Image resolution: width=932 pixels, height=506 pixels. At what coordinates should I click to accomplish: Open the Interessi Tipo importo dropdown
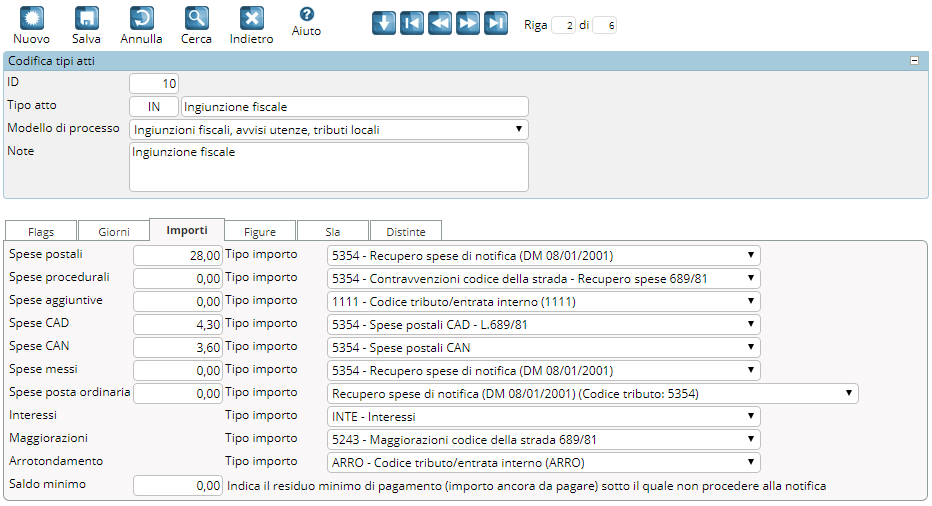click(543, 417)
